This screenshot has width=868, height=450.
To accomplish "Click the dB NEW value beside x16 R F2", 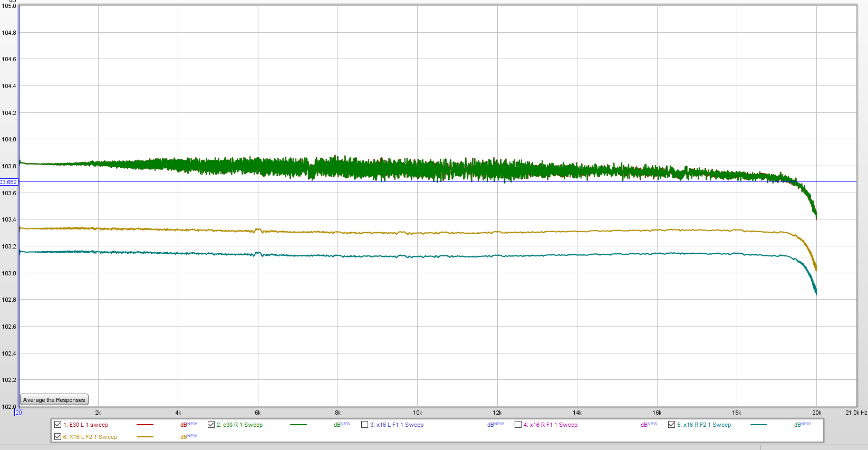I will click(x=802, y=425).
